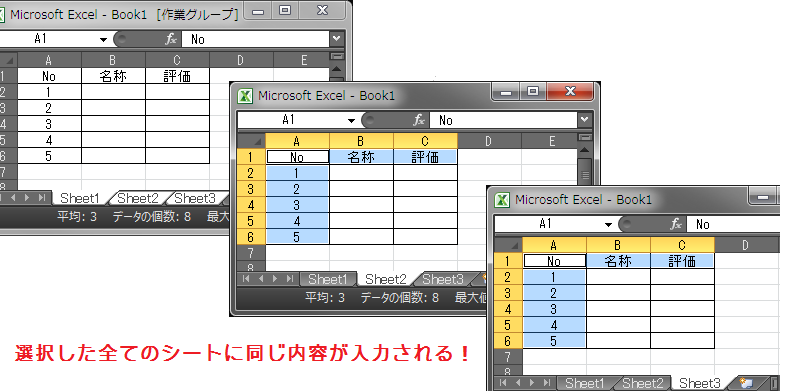
Task: Select row 3 header in the Sheet3 window
Action: click(509, 293)
